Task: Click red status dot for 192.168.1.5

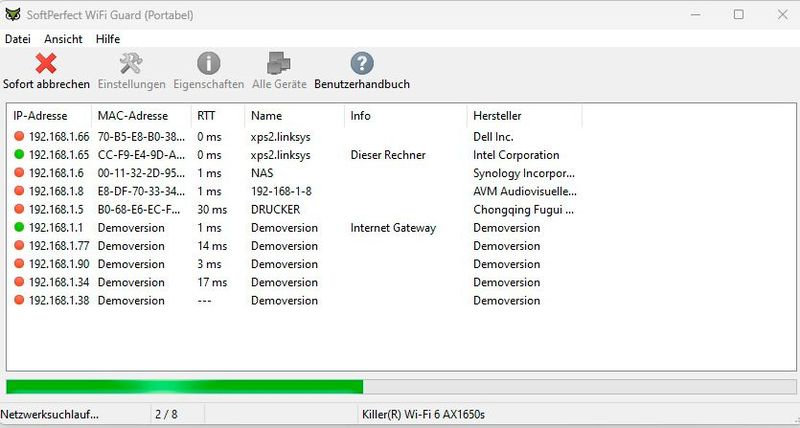Action: click(19, 209)
